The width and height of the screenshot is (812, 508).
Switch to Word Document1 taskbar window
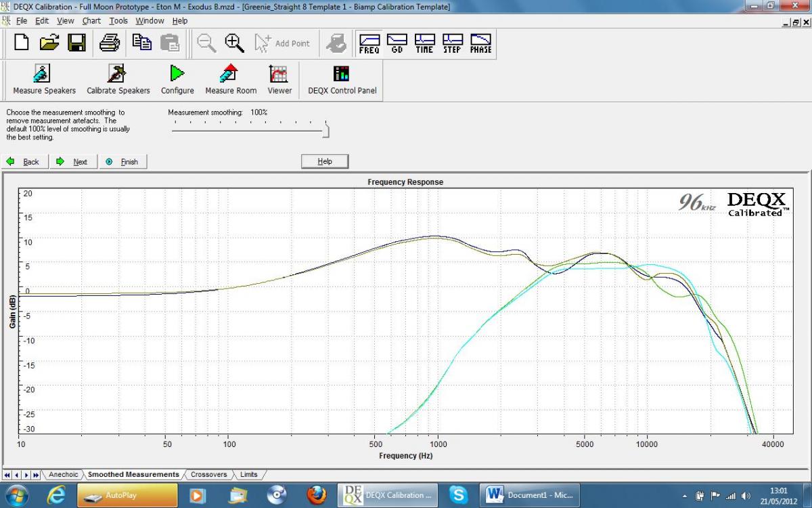click(530, 495)
